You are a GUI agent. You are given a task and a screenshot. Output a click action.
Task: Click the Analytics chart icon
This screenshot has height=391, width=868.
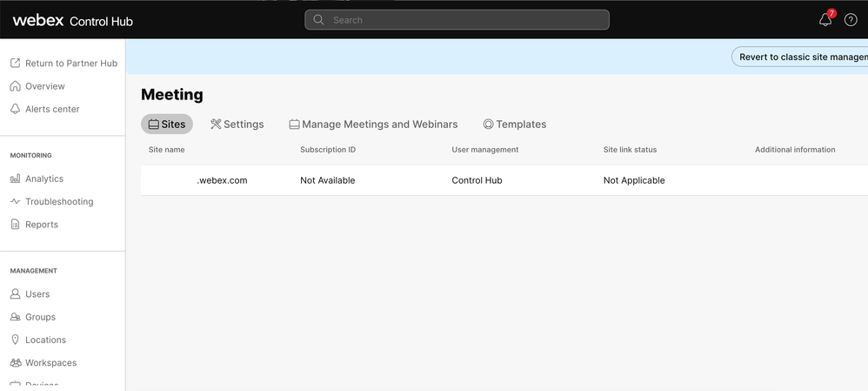coord(15,179)
